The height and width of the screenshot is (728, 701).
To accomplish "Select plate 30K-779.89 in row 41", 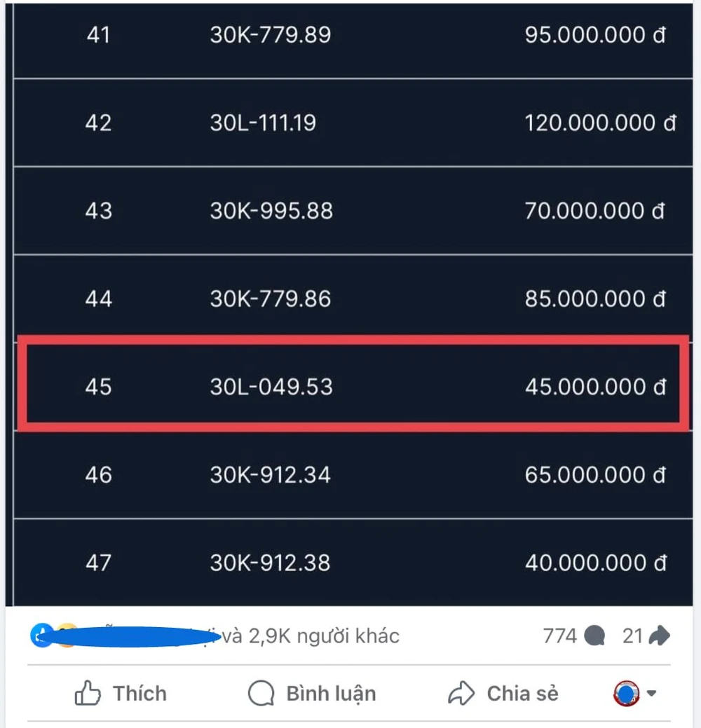I will 271,35.
